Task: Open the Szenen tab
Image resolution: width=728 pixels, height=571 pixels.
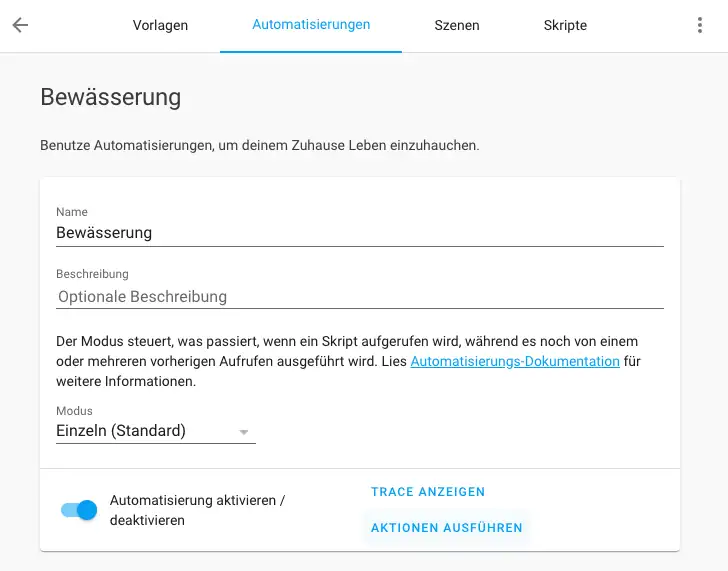Action: (457, 25)
